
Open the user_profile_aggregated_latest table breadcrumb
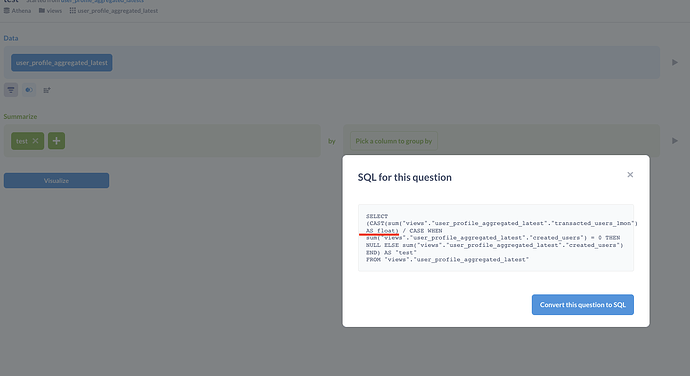click(x=114, y=11)
